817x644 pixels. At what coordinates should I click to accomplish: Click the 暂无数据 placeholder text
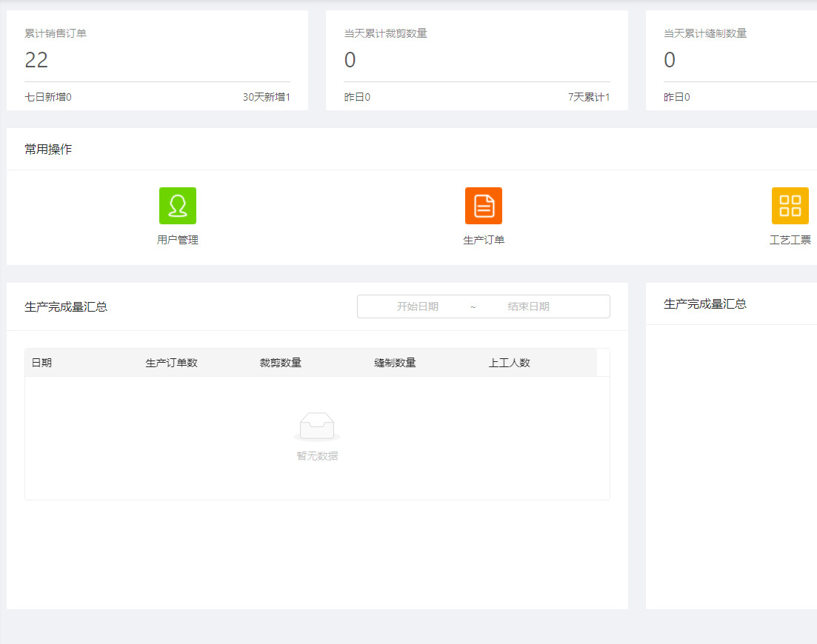(x=317, y=455)
